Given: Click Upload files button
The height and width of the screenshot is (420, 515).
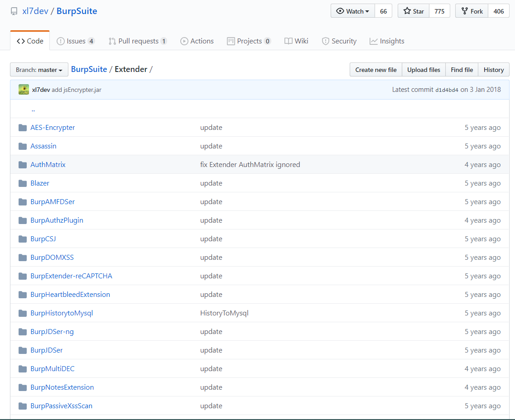Looking at the screenshot, I should (x=424, y=70).
